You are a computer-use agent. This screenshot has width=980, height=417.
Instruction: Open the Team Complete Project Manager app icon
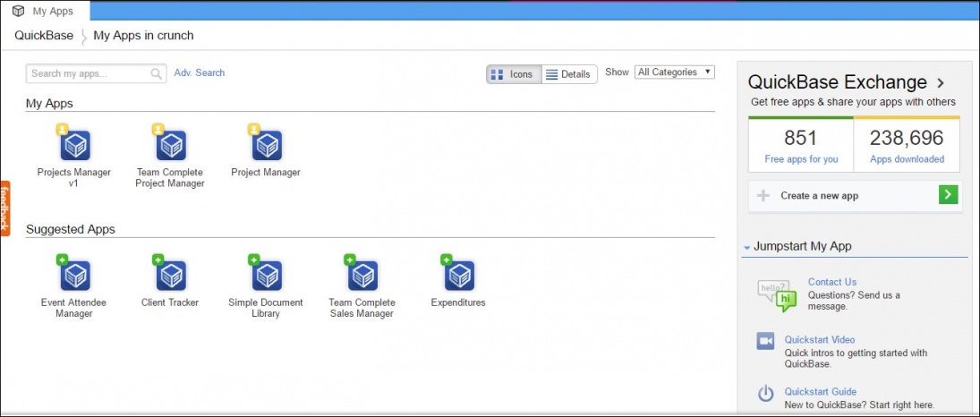171,145
